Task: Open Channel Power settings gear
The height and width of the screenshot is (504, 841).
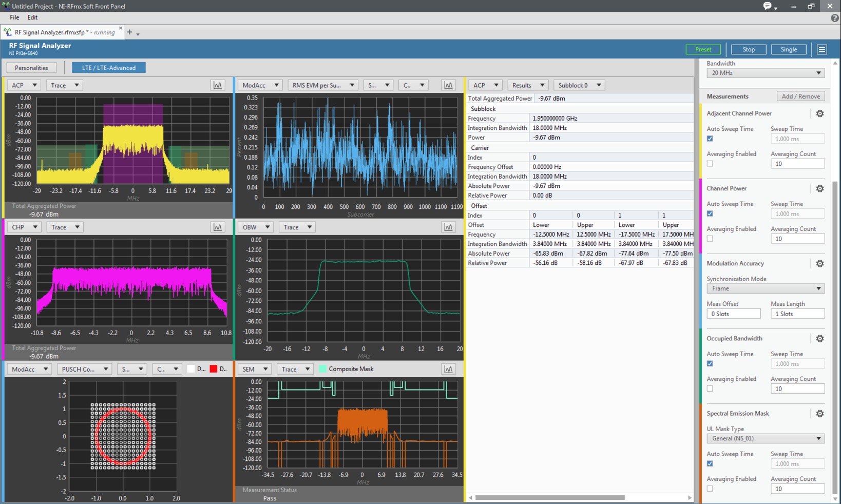Action: tap(820, 188)
